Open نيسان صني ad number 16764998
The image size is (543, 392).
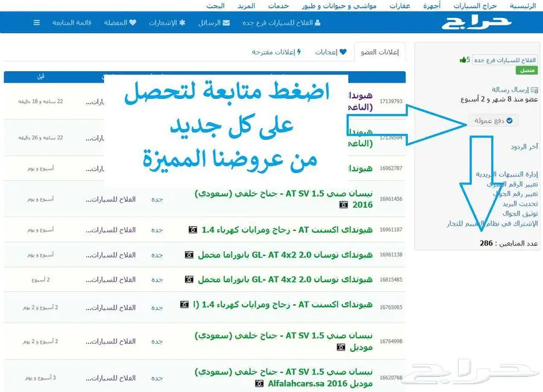284,341
